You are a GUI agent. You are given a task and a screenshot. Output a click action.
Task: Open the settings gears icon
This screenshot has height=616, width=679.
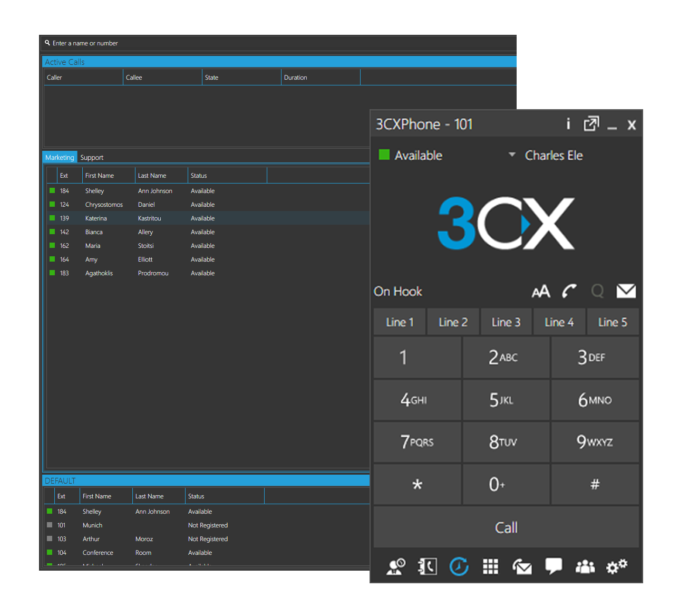coord(617,567)
